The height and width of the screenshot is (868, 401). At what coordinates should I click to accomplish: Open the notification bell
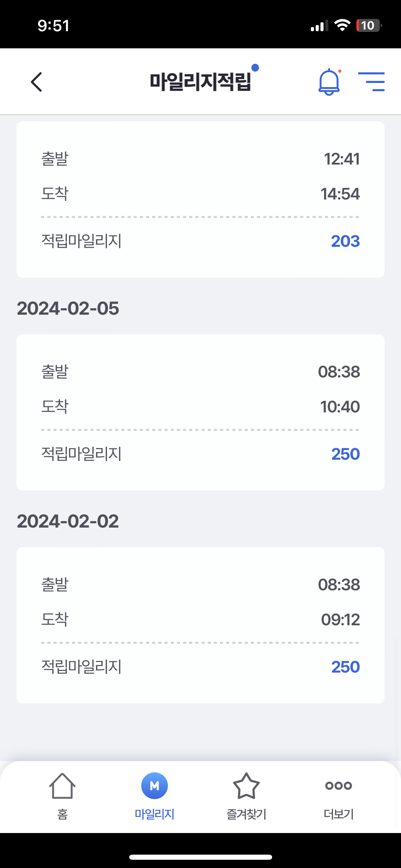329,82
